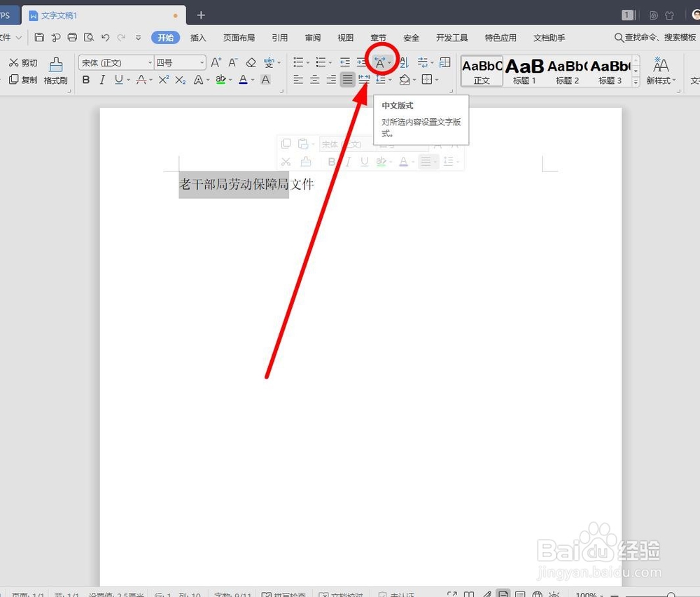Toggle show/hide paragraph marks icon

tap(422, 62)
